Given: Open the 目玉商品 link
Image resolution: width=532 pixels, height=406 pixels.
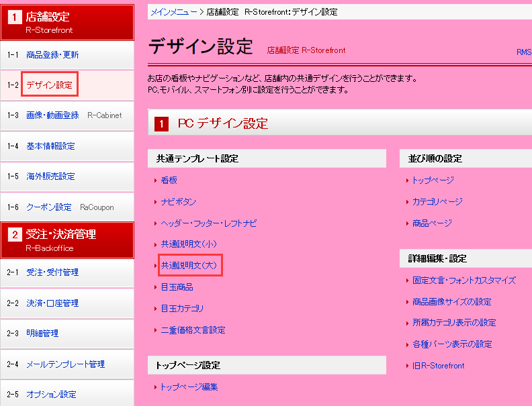Looking at the screenshot, I should pos(177,287).
